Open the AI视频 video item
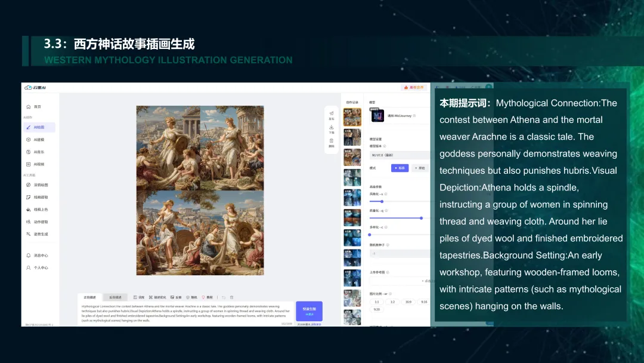 click(x=35, y=164)
